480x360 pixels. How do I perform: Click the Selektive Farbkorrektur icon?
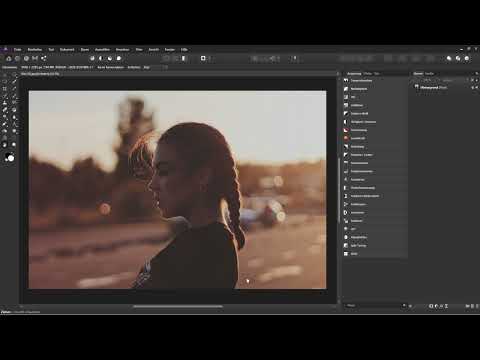pos(346,196)
